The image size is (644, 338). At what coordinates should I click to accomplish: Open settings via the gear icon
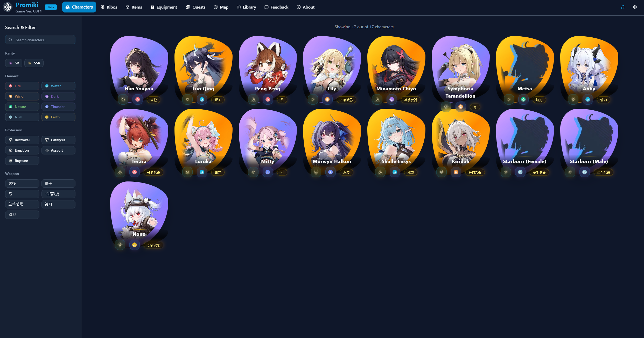(x=635, y=7)
